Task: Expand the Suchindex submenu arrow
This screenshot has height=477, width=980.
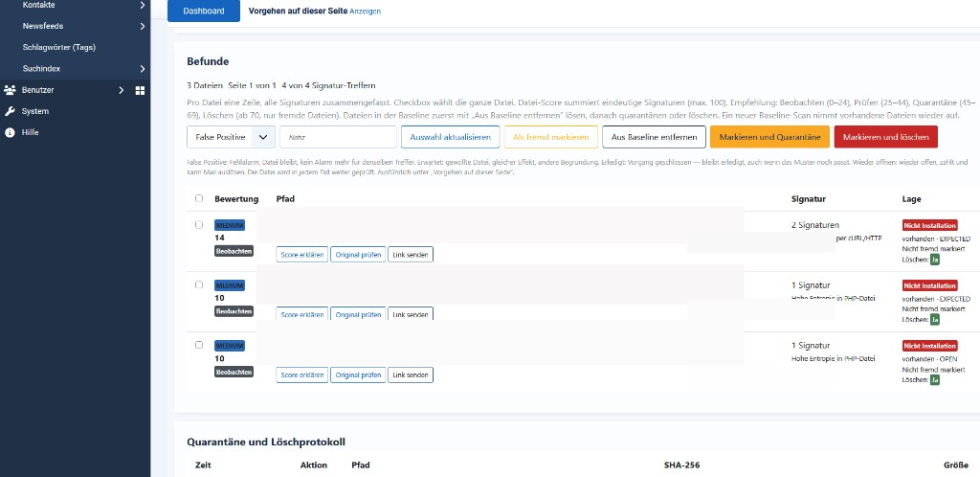Action: [143, 69]
